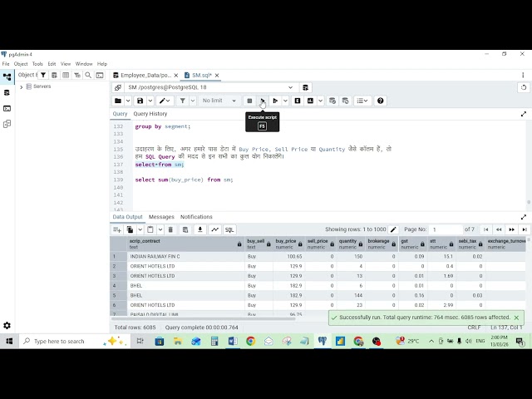Open the Help question mark icon
This screenshot has height=399, width=532.
click(x=381, y=101)
